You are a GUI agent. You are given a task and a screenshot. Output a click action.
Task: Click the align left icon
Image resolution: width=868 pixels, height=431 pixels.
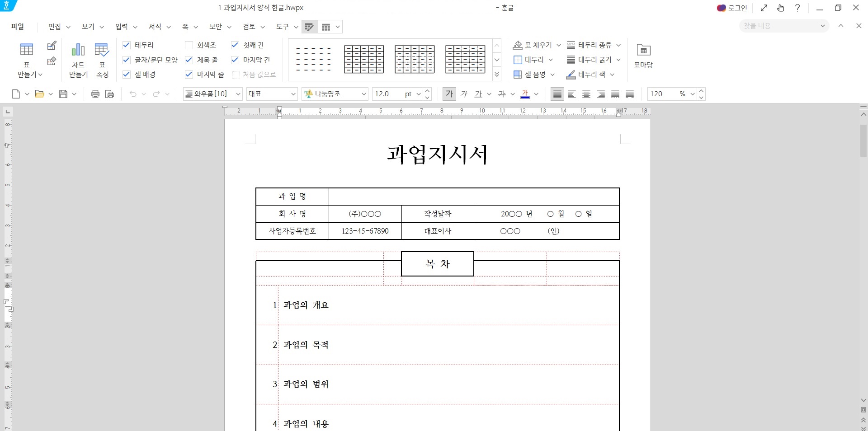tap(572, 94)
